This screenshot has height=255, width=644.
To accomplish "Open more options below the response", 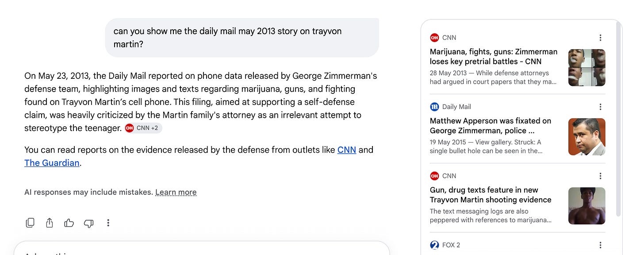I will (x=108, y=223).
